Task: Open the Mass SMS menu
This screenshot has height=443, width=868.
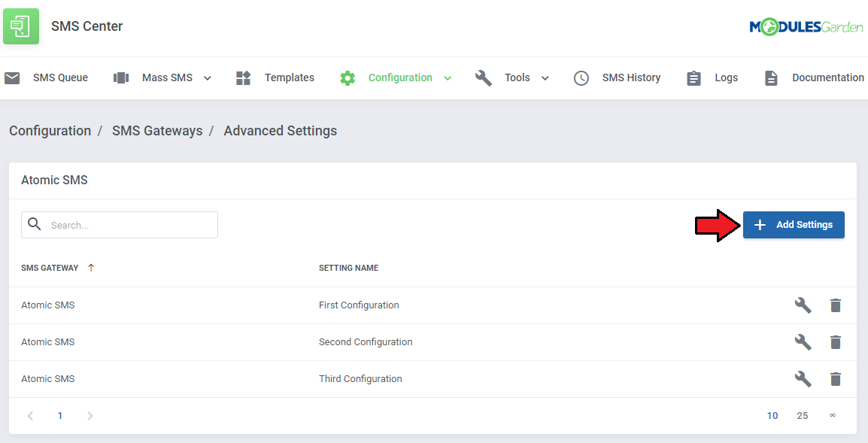Action: pos(167,77)
